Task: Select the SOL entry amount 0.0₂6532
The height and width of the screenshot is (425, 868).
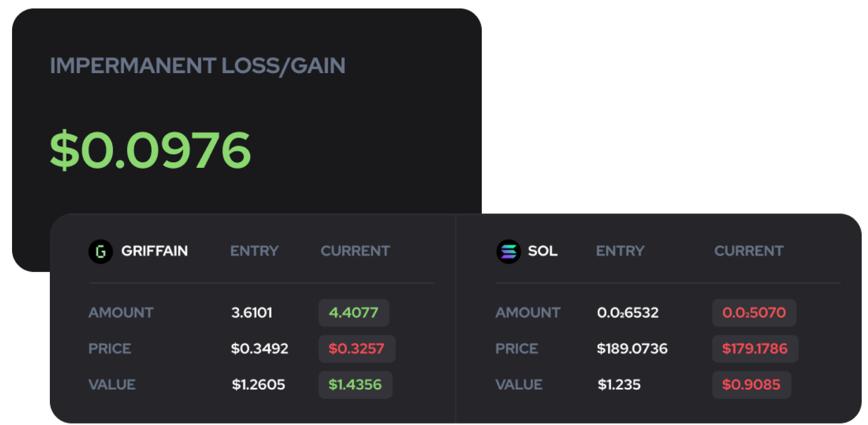Action: (x=628, y=312)
